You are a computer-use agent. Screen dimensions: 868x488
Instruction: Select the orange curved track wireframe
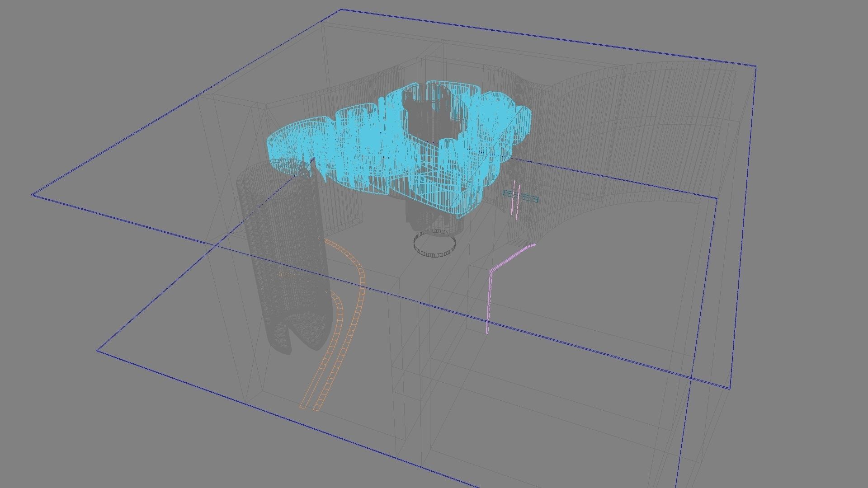332,325
